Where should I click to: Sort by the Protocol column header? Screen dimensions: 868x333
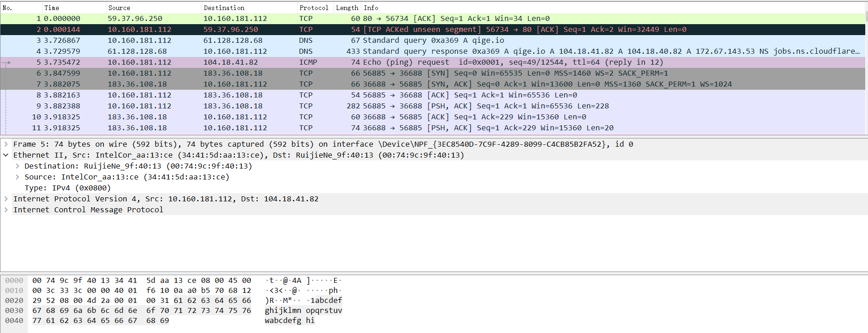click(315, 8)
